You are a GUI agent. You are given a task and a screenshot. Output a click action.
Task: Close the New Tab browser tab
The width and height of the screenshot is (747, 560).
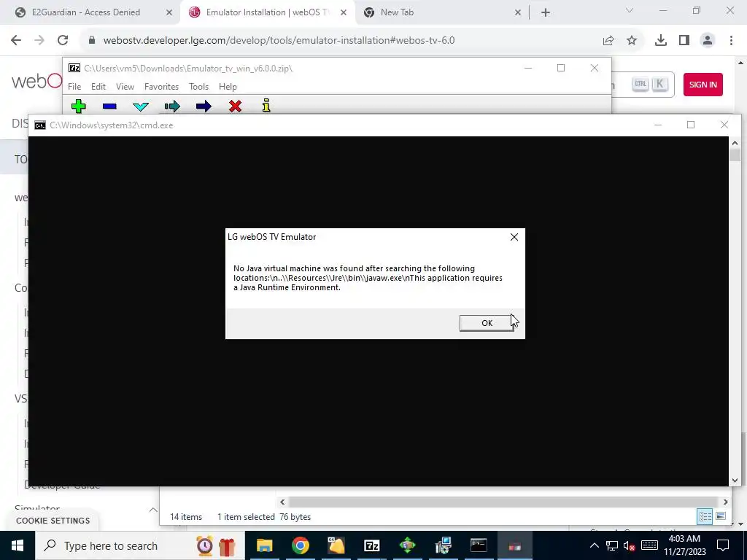(518, 12)
